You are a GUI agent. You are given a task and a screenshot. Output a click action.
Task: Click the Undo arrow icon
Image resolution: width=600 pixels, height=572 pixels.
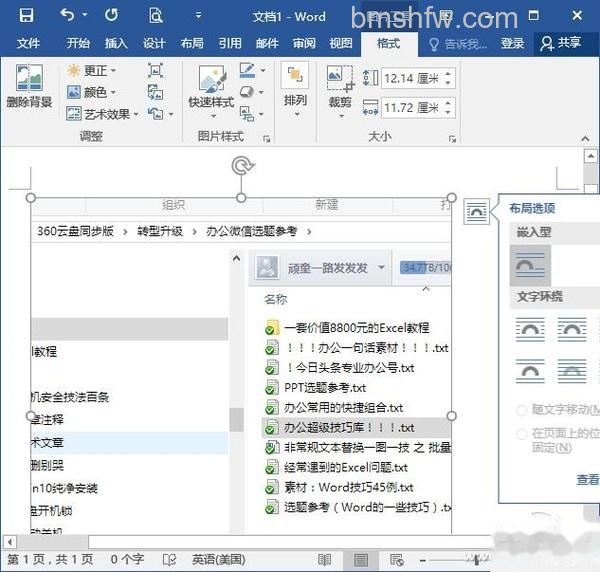(x=68, y=15)
